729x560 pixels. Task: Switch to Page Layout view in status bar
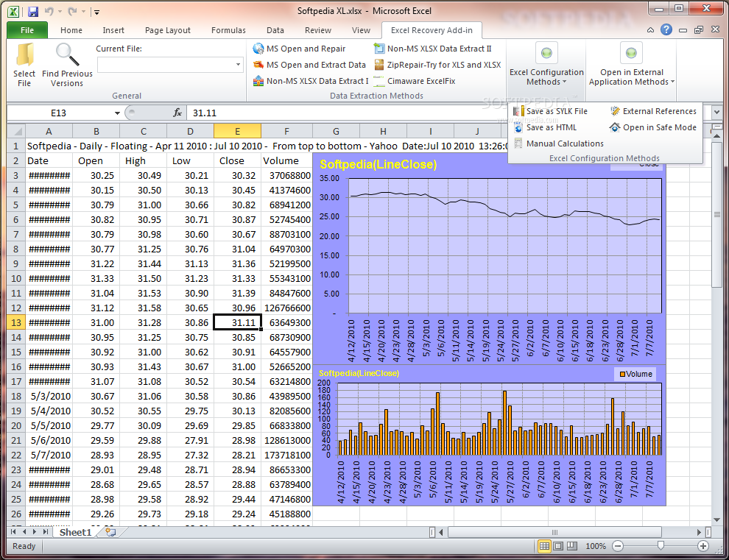click(558, 546)
